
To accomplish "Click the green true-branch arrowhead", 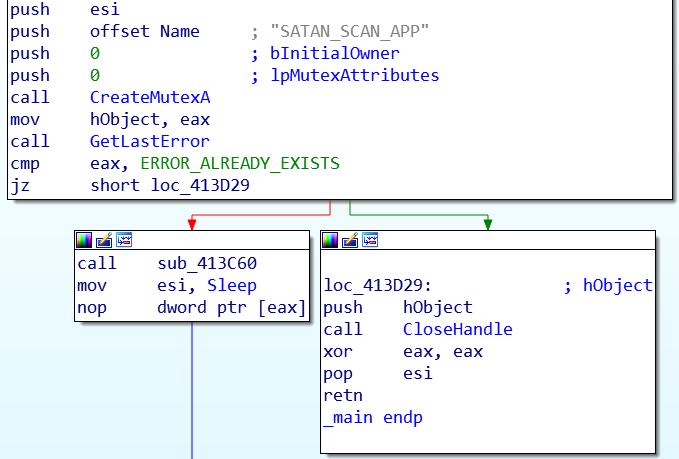I will (x=487, y=223).
